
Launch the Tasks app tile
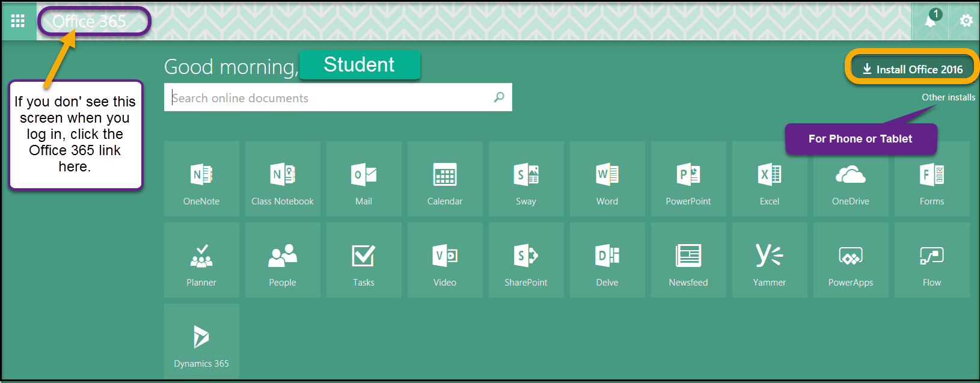click(x=364, y=260)
